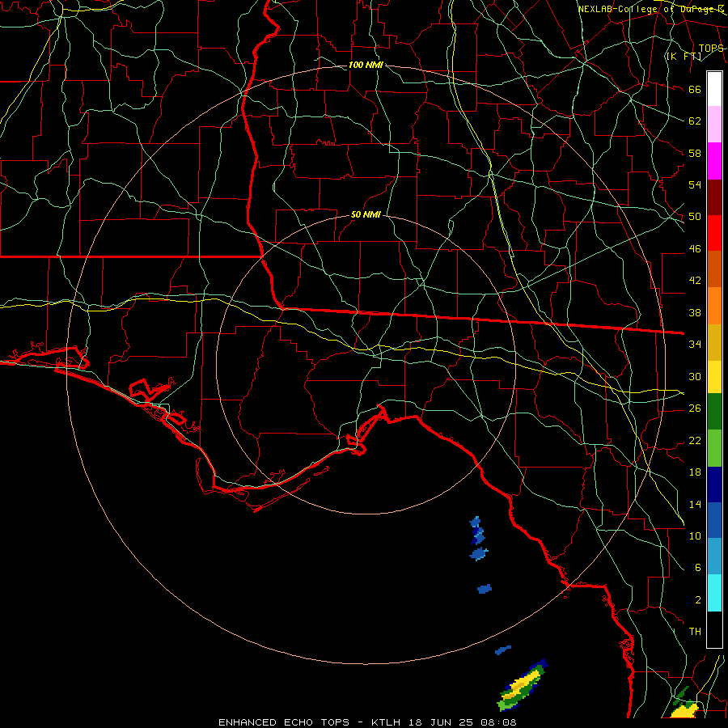Image resolution: width=728 pixels, height=728 pixels.
Task: Select the magenta legend color segment
Action: [x=714, y=161]
